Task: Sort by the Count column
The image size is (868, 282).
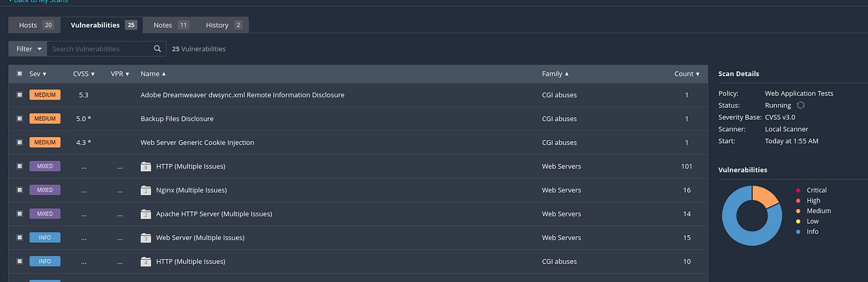Action: tap(687, 74)
